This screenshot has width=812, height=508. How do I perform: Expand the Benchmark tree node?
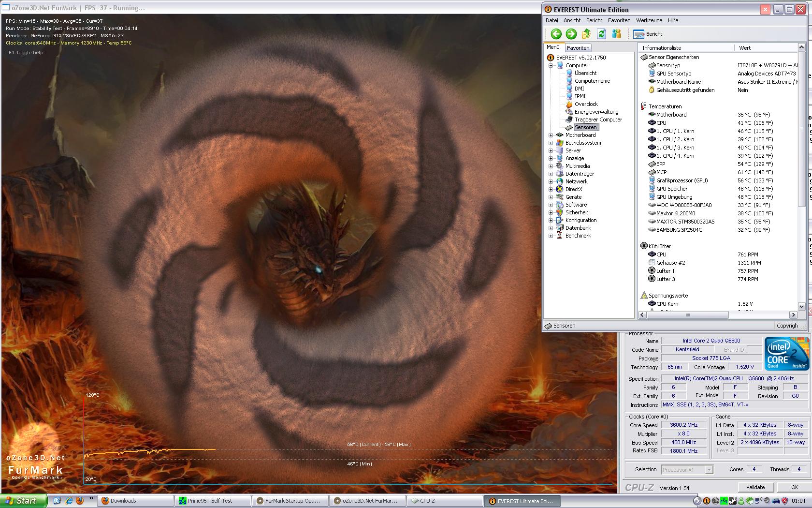pyautogui.click(x=551, y=236)
